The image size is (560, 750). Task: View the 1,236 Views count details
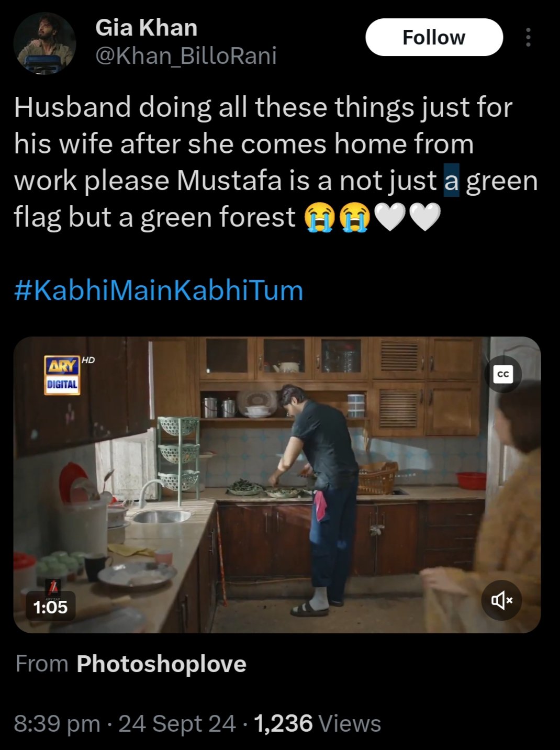coord(317,723)
